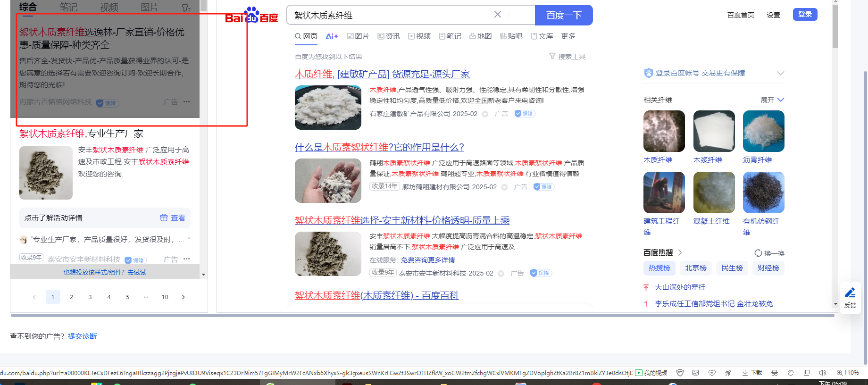The height and width of the screenshot is (385, 868).
Task: Open the 文库 search tab
Action: pos(542,36)
